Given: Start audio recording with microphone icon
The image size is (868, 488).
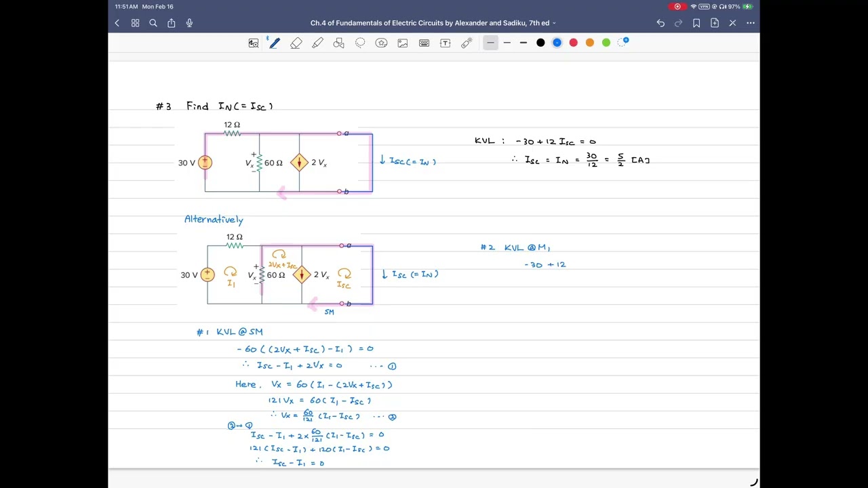Looking at the screenshot, I should point(189,23).
